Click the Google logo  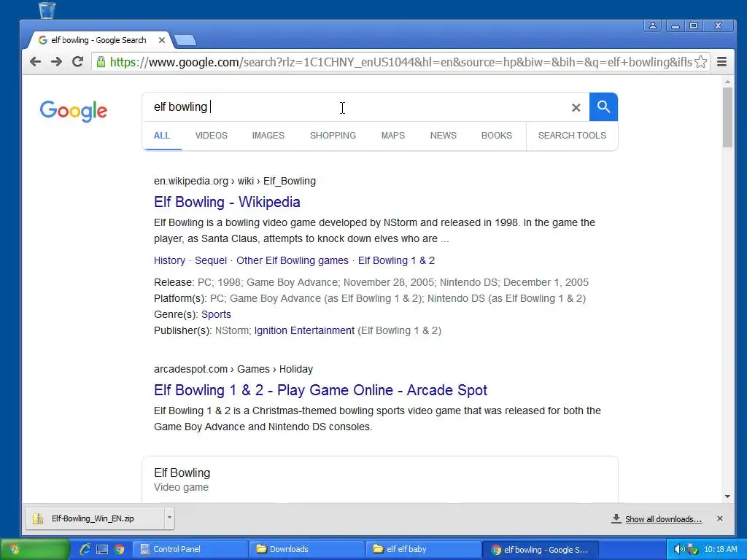tap(74, 112)
